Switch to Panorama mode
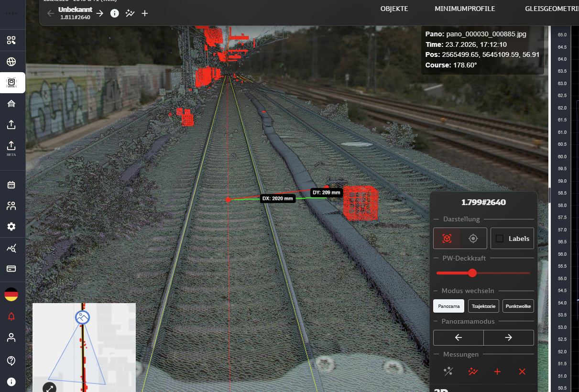Viewport: 579px width, 392px height. pyautogui.click(x=449, y=306)
